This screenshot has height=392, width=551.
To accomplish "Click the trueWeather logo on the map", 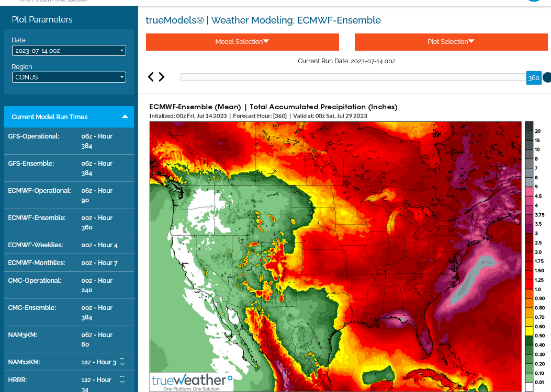I will coord(192,382).
